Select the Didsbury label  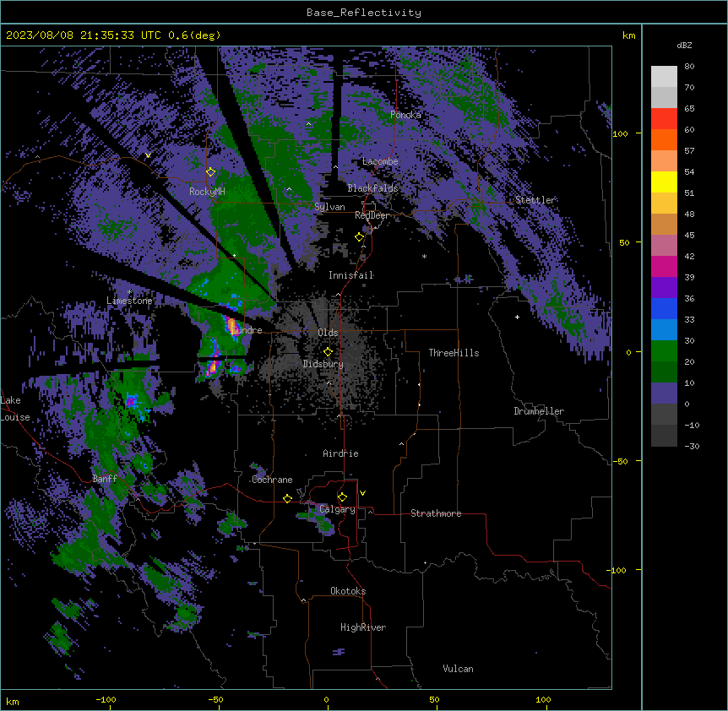(x=323, y=364)
